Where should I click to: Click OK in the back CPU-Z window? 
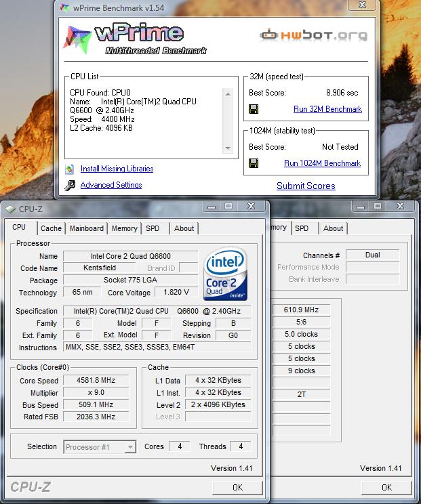pyautogui.click(x=386, y=488)
